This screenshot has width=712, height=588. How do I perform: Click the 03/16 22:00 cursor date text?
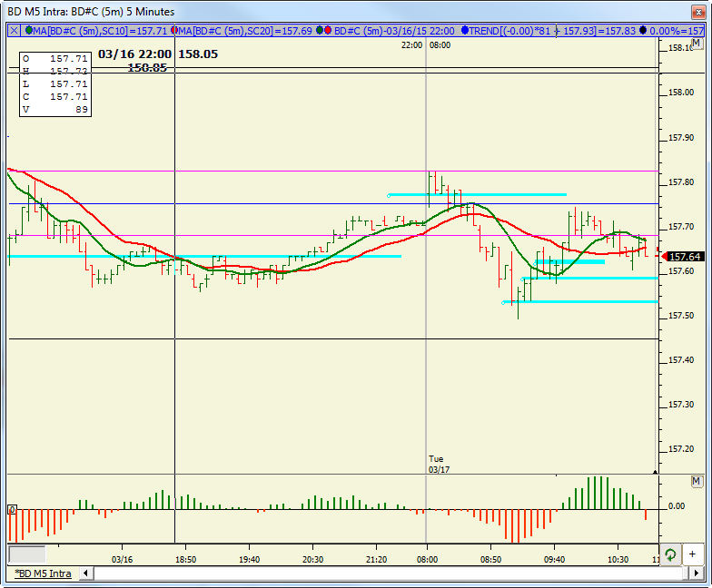coord(134,54)
